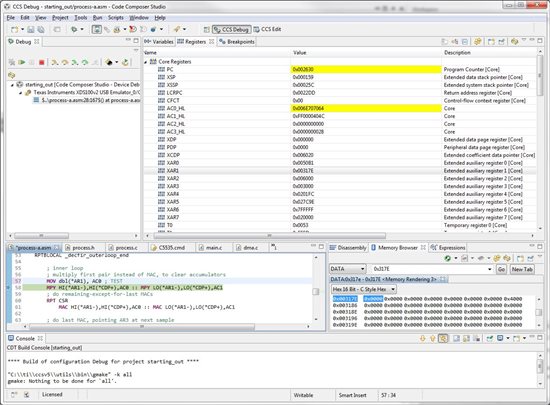Open the File menu
The image size is (550, 405).
point(11,18)
